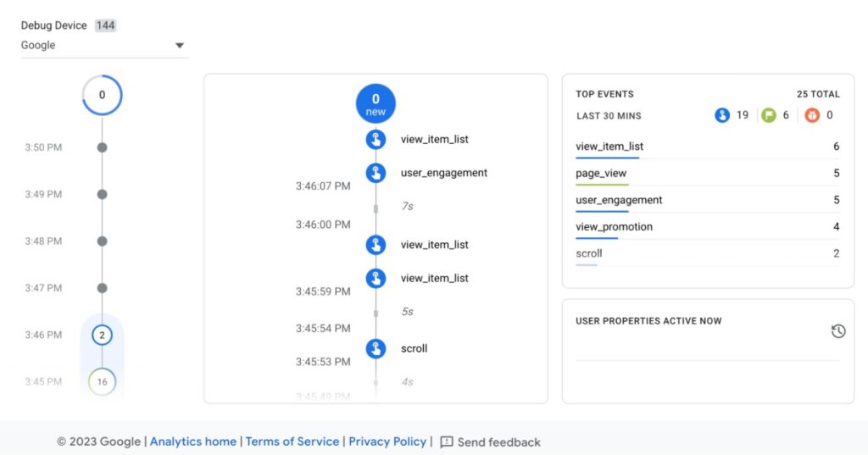Click the top view_item_list event icon
This screenshot has width=868, height=455.
click(376, 139)
